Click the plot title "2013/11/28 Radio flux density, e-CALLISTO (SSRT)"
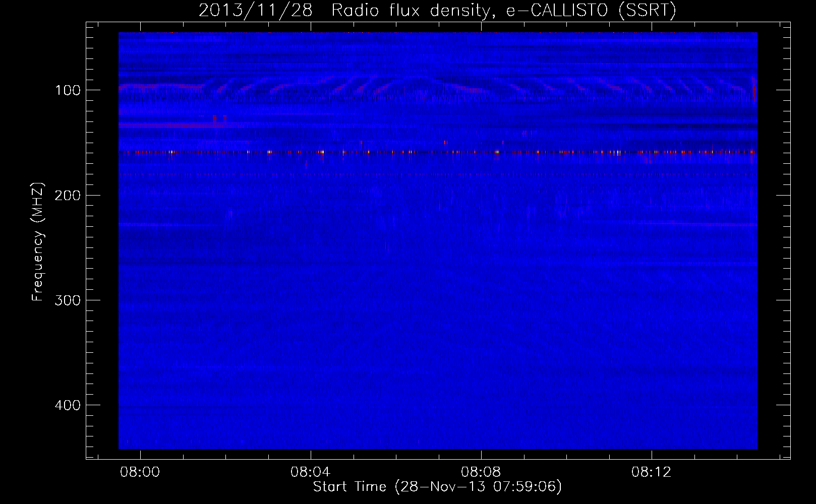Viewport: 816px width, 504px height. pyautogui.click(x=437, y=10)
